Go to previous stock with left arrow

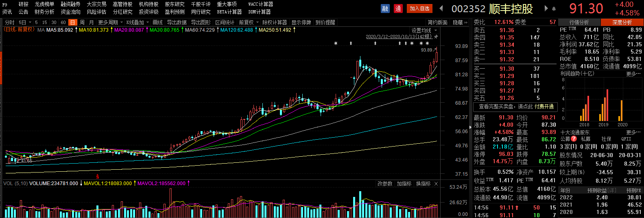pos(441,8)
